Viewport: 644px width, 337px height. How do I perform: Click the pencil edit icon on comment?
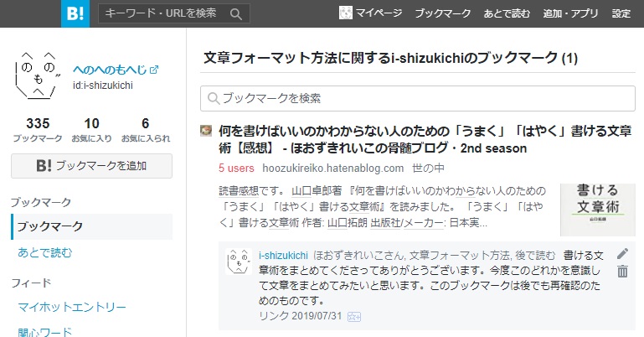tap(622, 254)
